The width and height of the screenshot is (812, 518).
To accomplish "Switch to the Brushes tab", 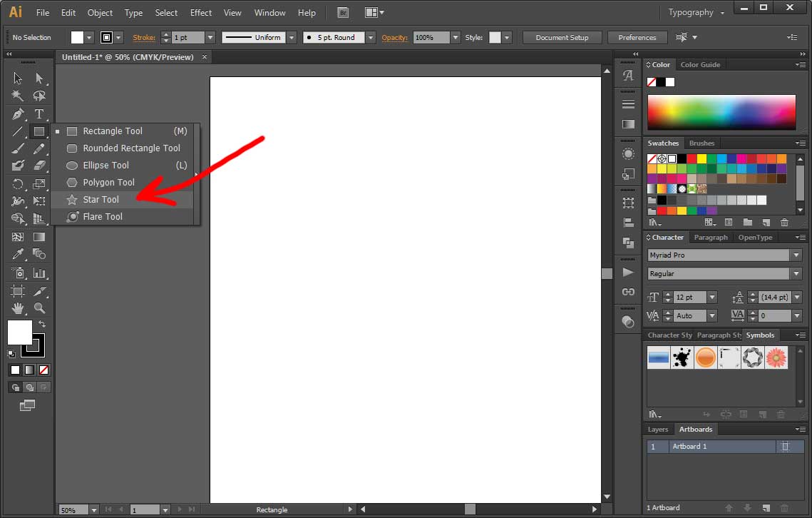I will point(701,143).
